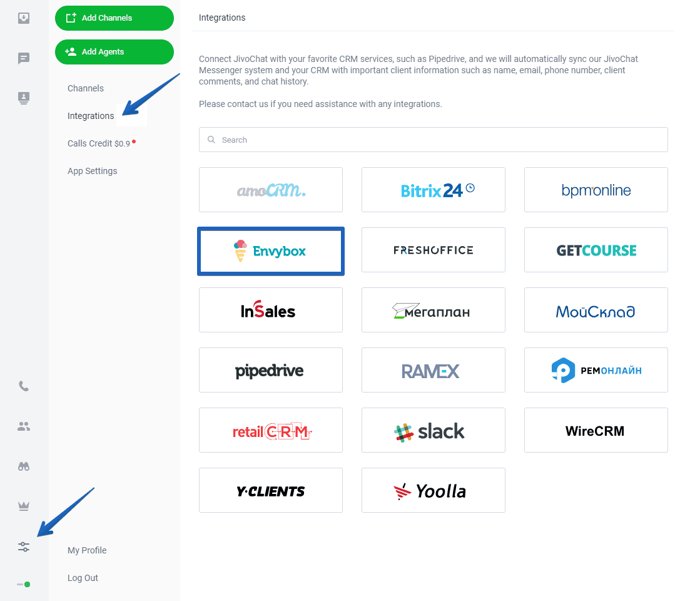The image size is (700, 601).
Task: Open the pipedrive integration tile
Action: [x=271, y=370]
